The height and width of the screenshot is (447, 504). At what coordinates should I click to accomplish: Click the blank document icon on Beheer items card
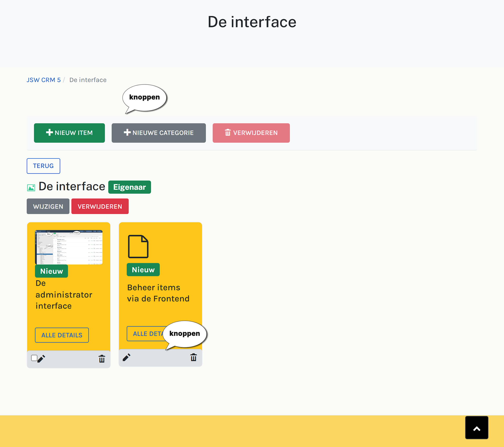pos(138,247)
